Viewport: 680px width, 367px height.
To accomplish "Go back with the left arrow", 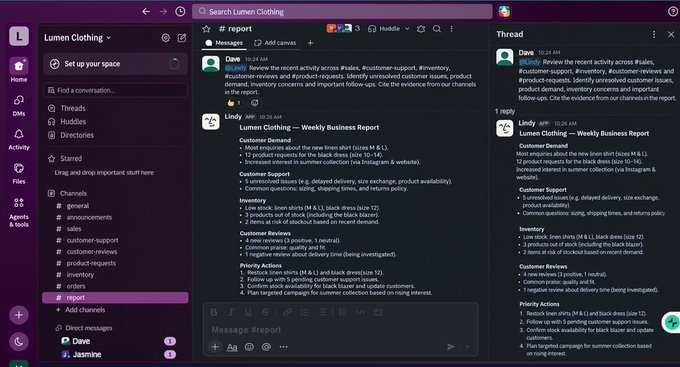I will [x=146, y=11].
